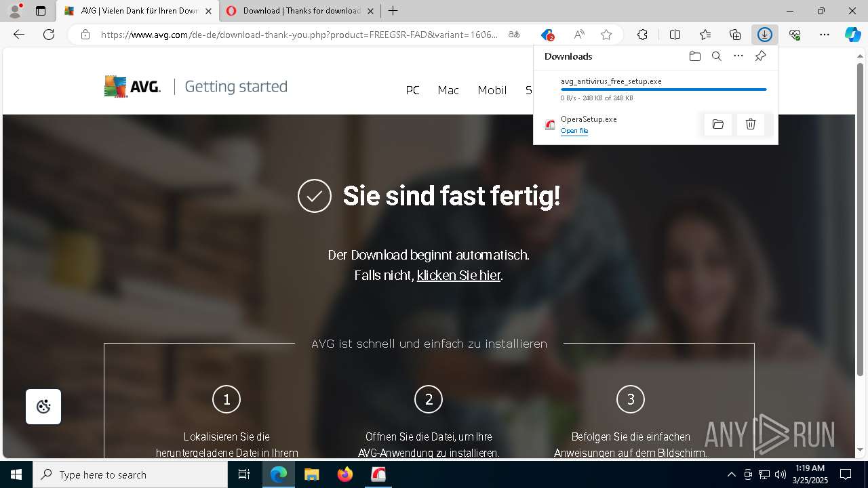Screen dimensions: 868x488
Task: Click the Downloads toolbar button
Action: coord(765,35)
